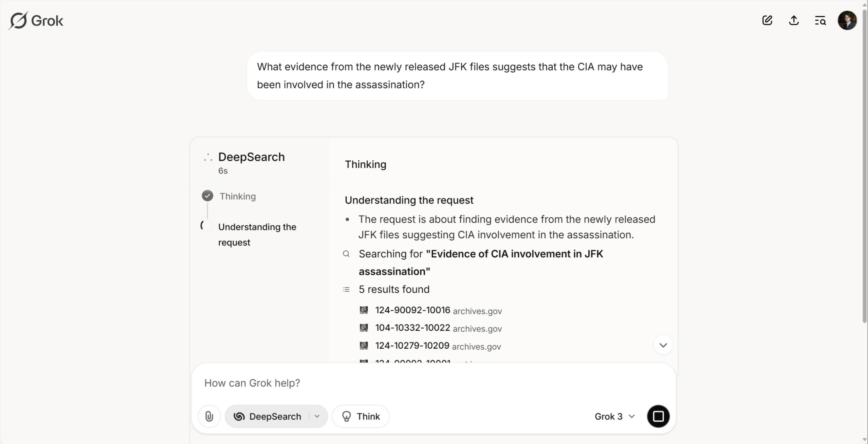Toggle DeepSearch mode button

(267, 416)
